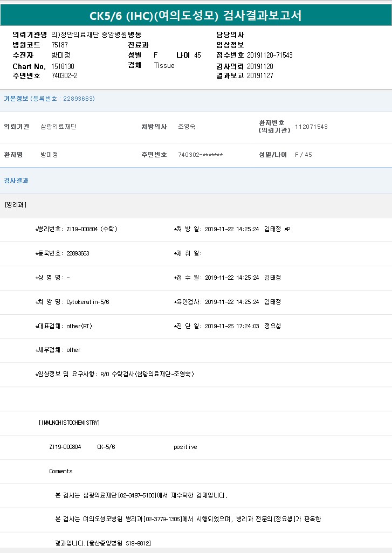Image resolution: width=392 pixels, height=553 pixels.
Task: Select the 기본정보 section header
Action: click(x=16, y=99)
